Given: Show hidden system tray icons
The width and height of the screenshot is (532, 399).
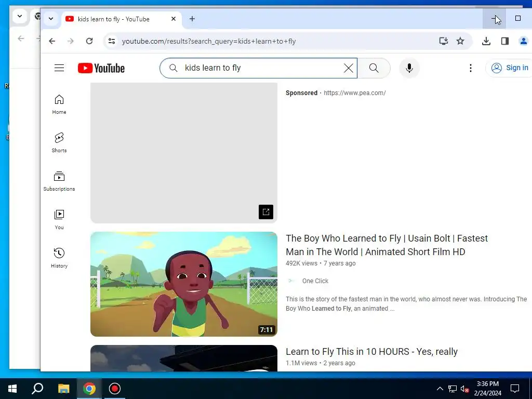Looking at the screenshot, I should coord(440,389).
